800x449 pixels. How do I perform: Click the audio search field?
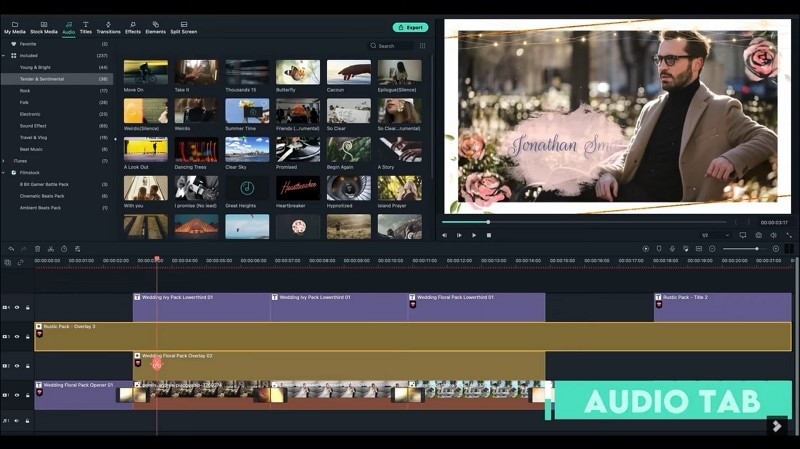coord(391,46)
